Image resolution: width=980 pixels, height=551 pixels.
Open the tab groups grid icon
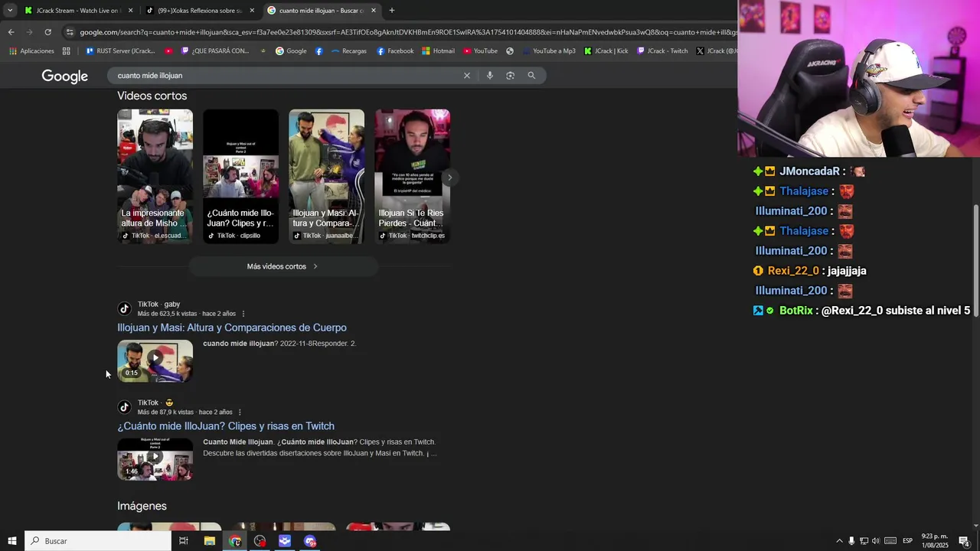tap(66, 51)
